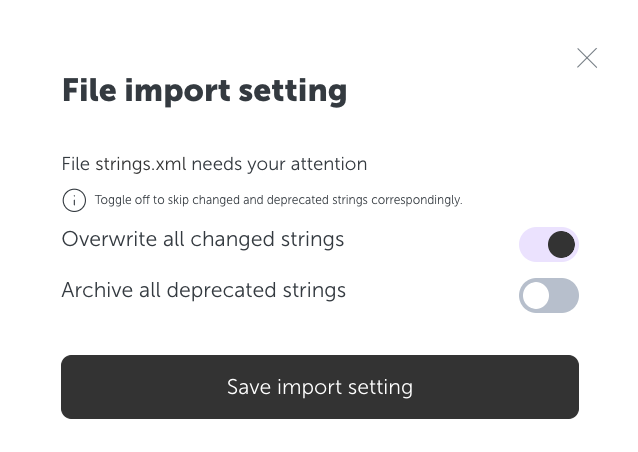Close the File import setting dialog
The width and height of the screenshot is (638, 452).
pos(587,58)
